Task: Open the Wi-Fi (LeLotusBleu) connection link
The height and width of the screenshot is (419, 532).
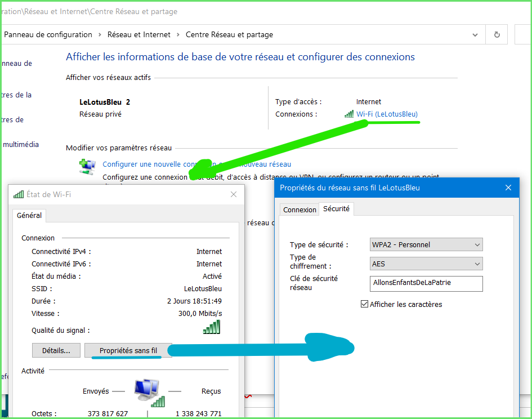Action: coord(387,114)
